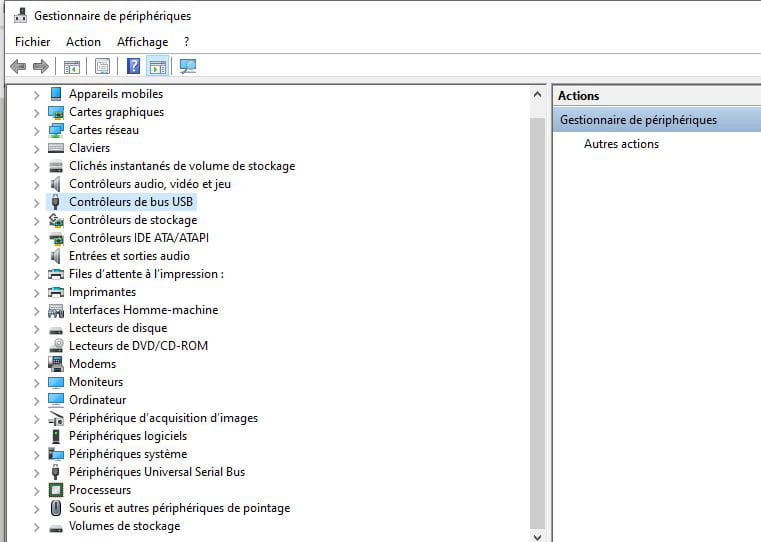
Task: Select Gestionnaire de périphériques in Actions pane
Action: point(638,120)
